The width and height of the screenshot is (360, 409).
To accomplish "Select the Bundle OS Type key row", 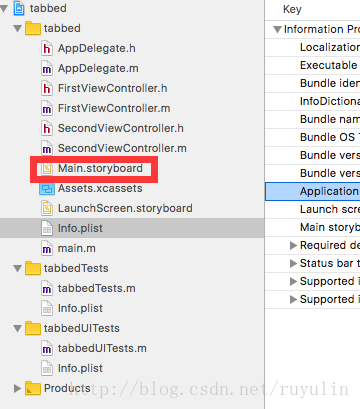I will click(313, 137).
